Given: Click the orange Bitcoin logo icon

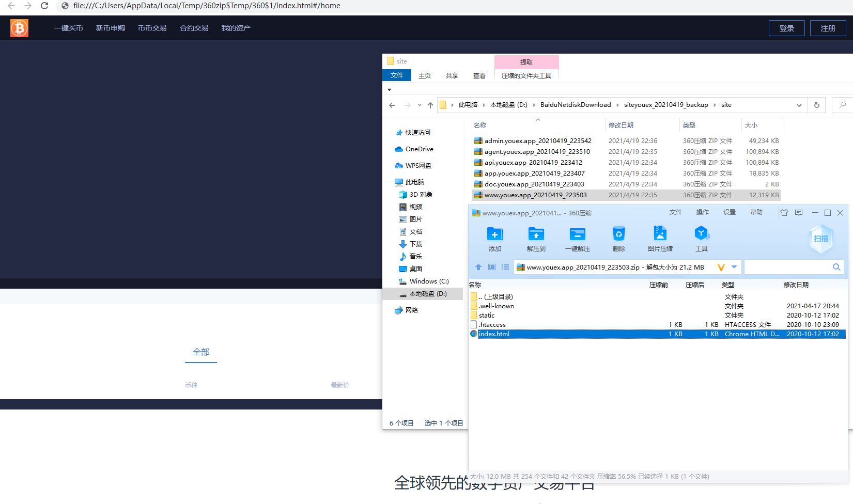Looking at the screenshot, I should tap(19, 28).
